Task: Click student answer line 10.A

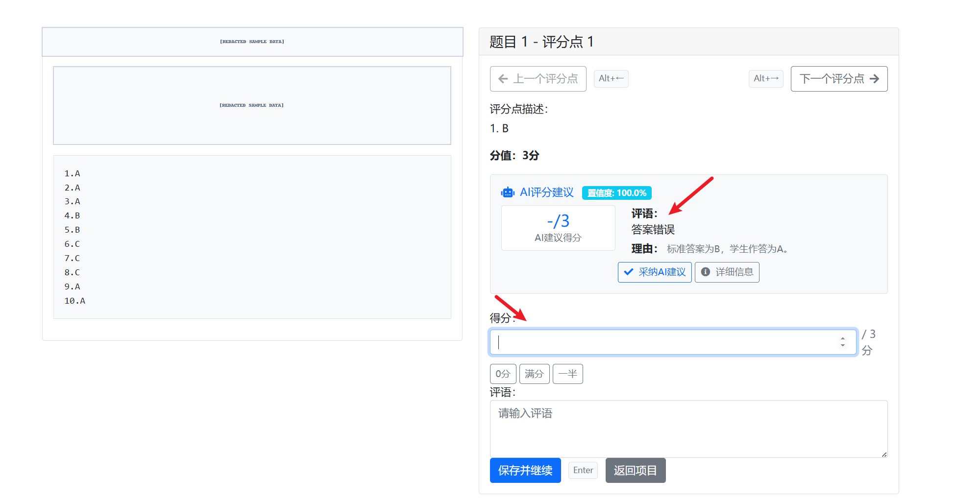Action: click(x=74, y=301)
